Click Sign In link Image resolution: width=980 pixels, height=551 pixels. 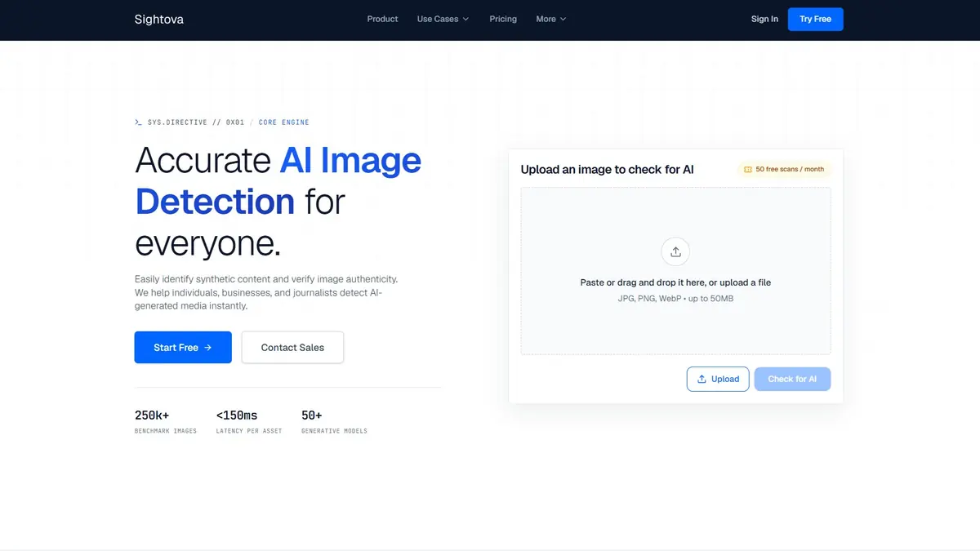(764, 19)
